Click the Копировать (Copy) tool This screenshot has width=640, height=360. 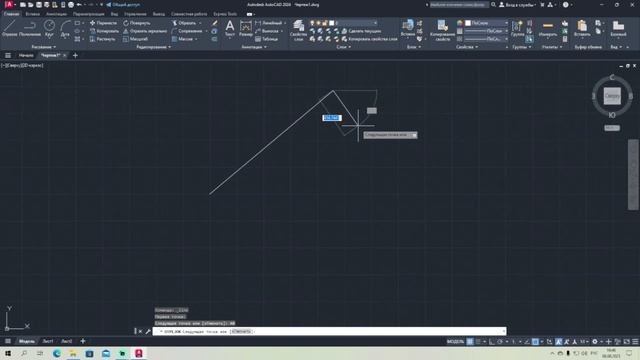(104, 31)
